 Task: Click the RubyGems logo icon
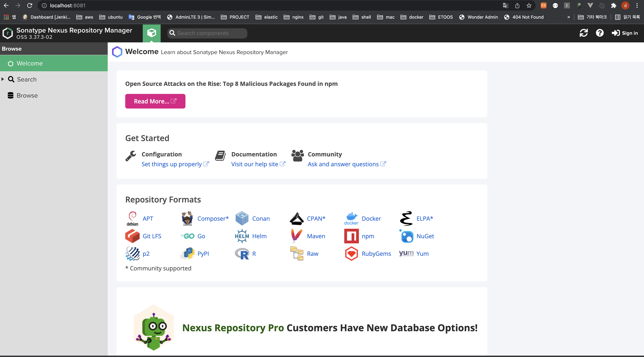pos(351,254)
